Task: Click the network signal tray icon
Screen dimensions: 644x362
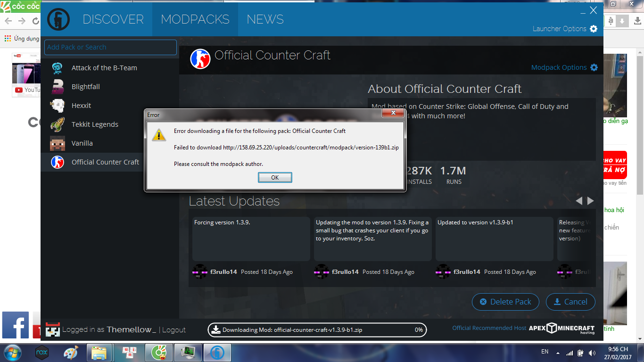Action: [570, 353]
